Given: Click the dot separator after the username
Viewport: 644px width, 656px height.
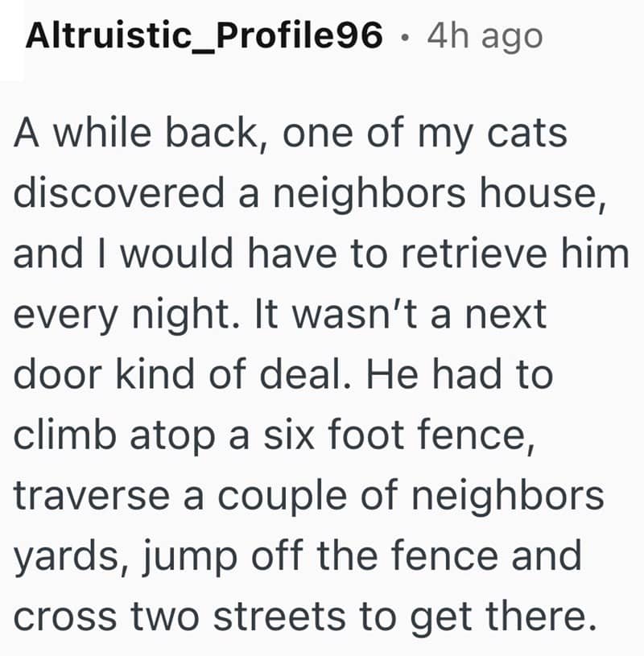Looking at the screenshot, I should click(x=405, y=37).
